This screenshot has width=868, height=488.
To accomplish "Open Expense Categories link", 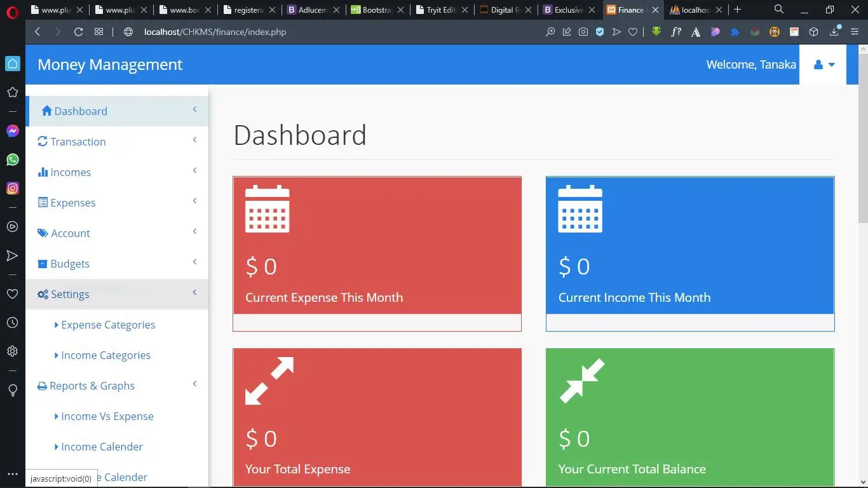I will (108, 325).
